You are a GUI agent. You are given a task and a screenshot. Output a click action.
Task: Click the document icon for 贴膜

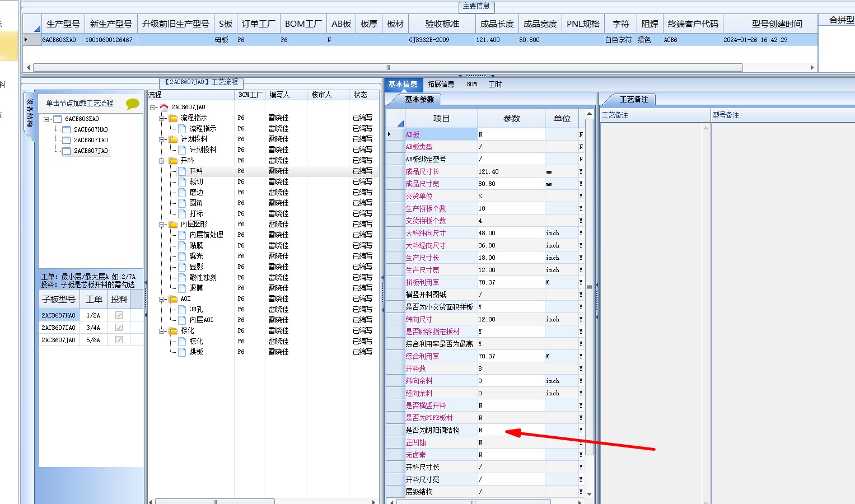[x=182, y=245]
